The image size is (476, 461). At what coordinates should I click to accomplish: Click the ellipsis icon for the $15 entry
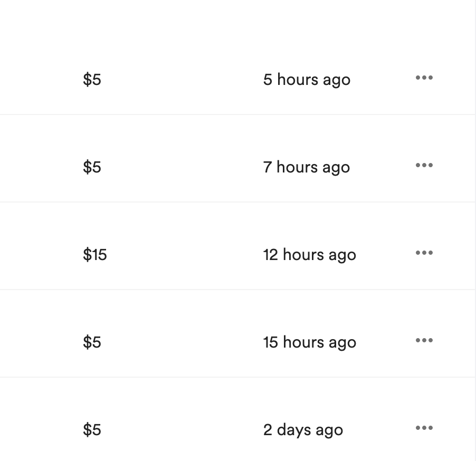(424, 253)
